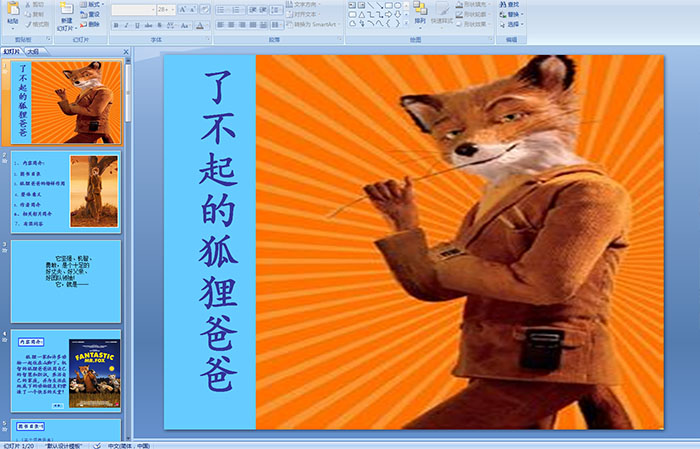Click the Paste (粘贴) clipboard icon

pos(13,9)
